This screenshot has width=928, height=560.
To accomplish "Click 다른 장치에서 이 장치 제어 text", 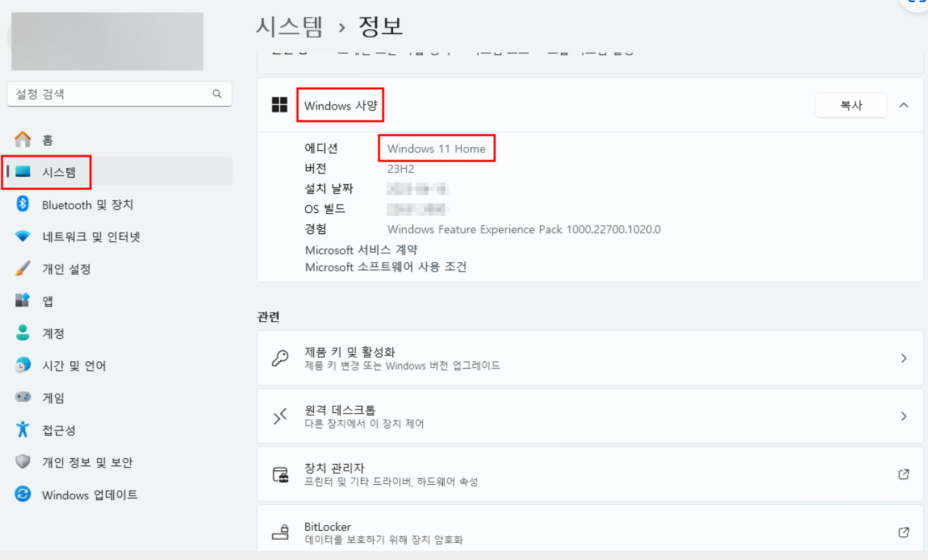I will (364, 423).
